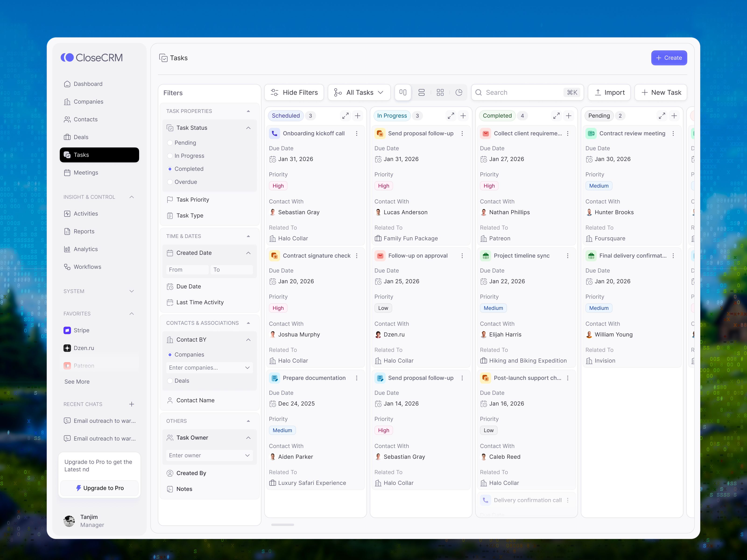Select the In Progress status radio
This screenshot has width=747, height=560.
point(170,156)
